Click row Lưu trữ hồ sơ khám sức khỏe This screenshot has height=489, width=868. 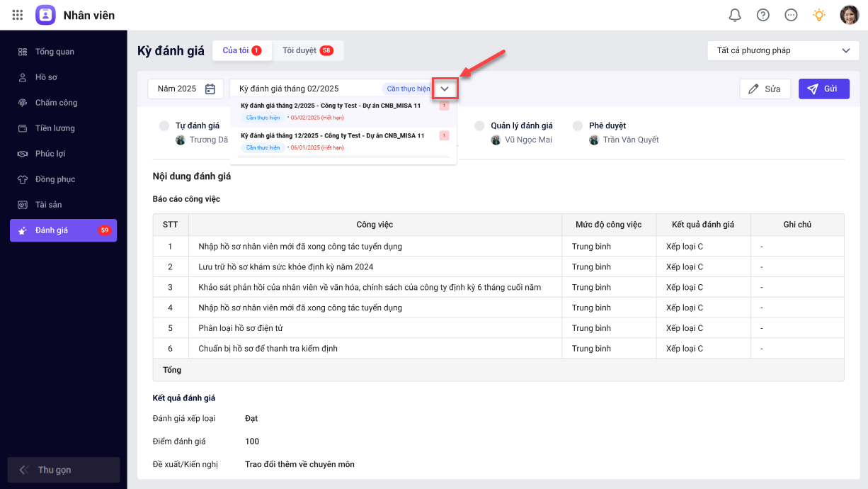point(498,267)
